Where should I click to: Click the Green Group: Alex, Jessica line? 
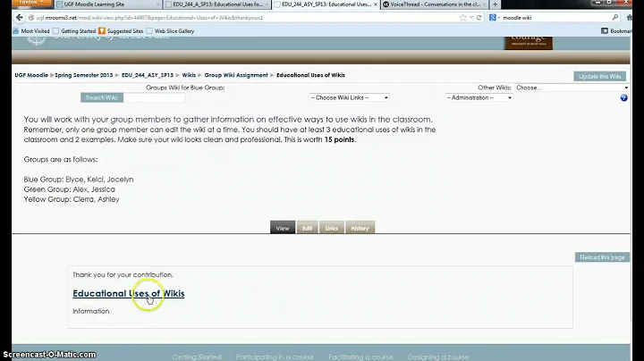point(70,189)
